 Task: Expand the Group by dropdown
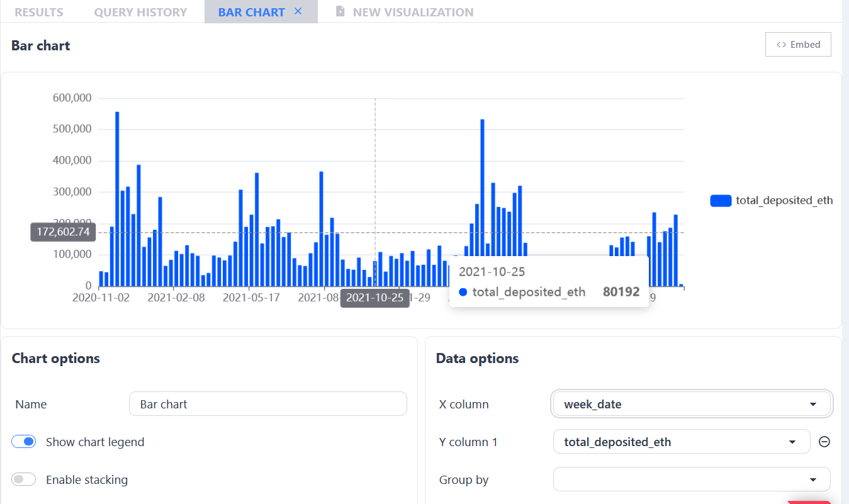pos(692,479)
